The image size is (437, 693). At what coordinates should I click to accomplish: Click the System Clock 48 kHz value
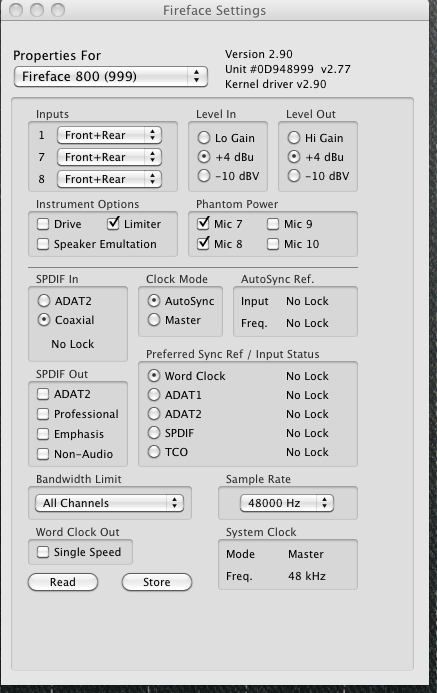click(x=307, y=576)
